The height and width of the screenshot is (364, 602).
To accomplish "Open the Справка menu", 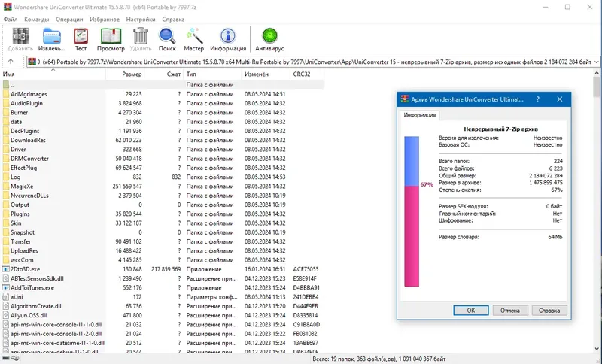I will tap(173, 20).
